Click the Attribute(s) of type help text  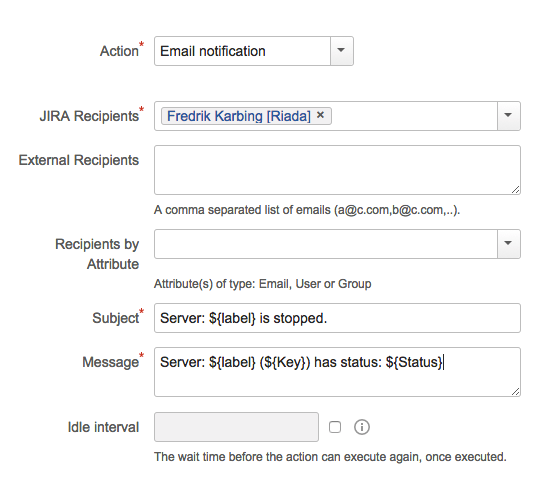pyautogui.click(x=262, y=284)
